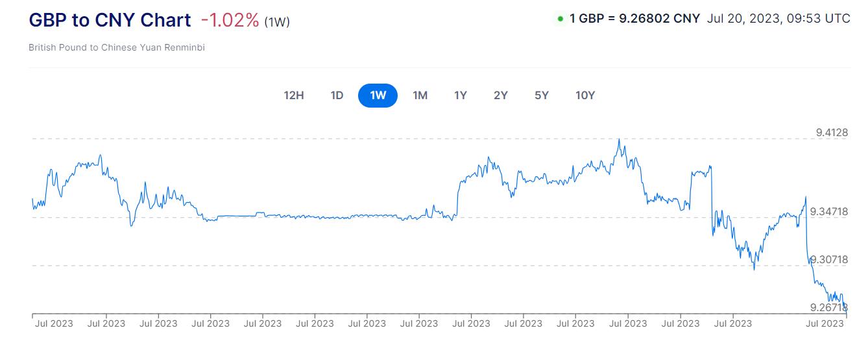Click the active 1W range button
This screenshot has width=868, height=339.
coord(378,95)
